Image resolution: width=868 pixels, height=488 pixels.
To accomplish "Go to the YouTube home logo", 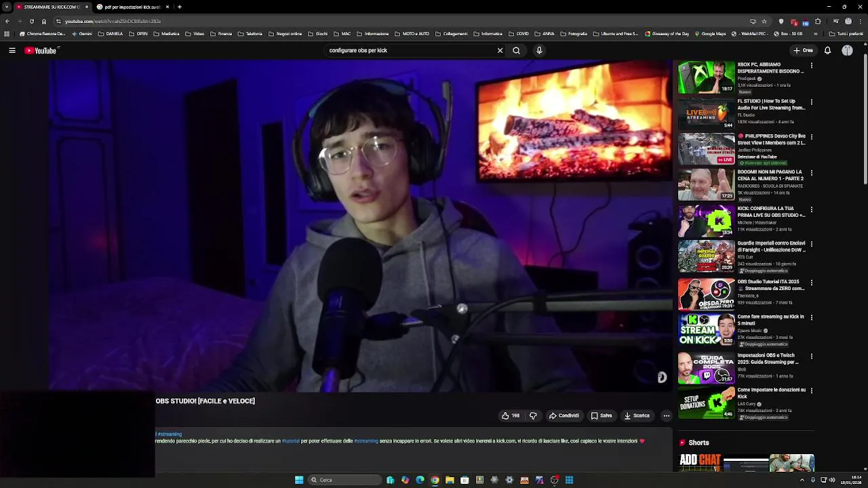I will pyautogui.click(x=41, y=50).
